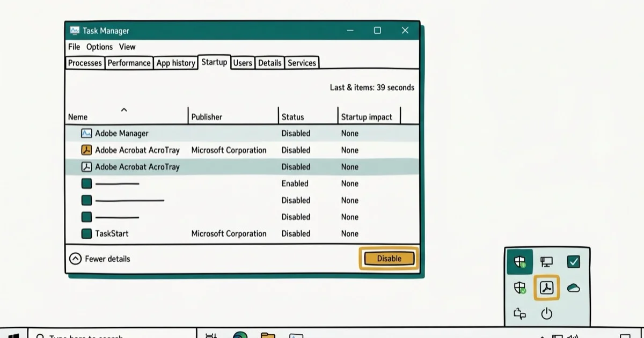Viewport: 644px width, 338px height.
Task: Select the highlighted Adobe Acrobat AcroTray name
Action: pos(137,167)
